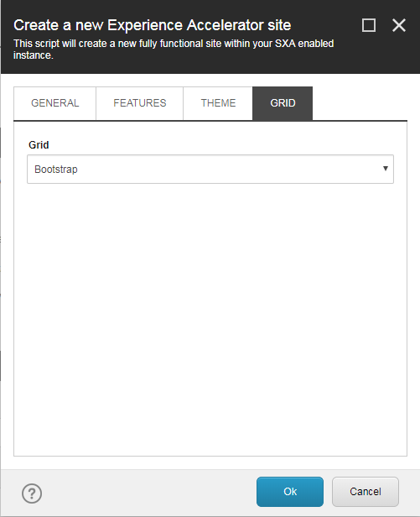This screenshot has height=517, width=420.
Task: Open the Features tab
Action: (140, 103)
